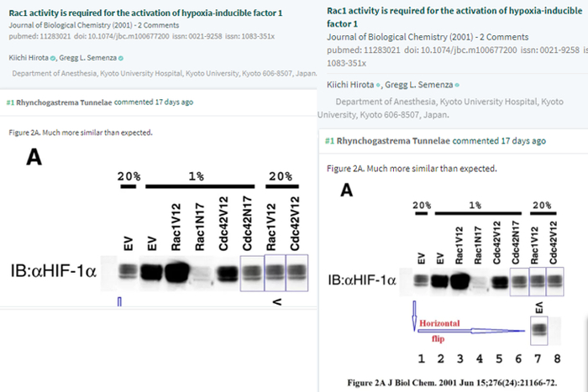Click author name Gregg L. Semenza in left panel
The height and width of the screenshot is (392, 588).
[87, 58]
